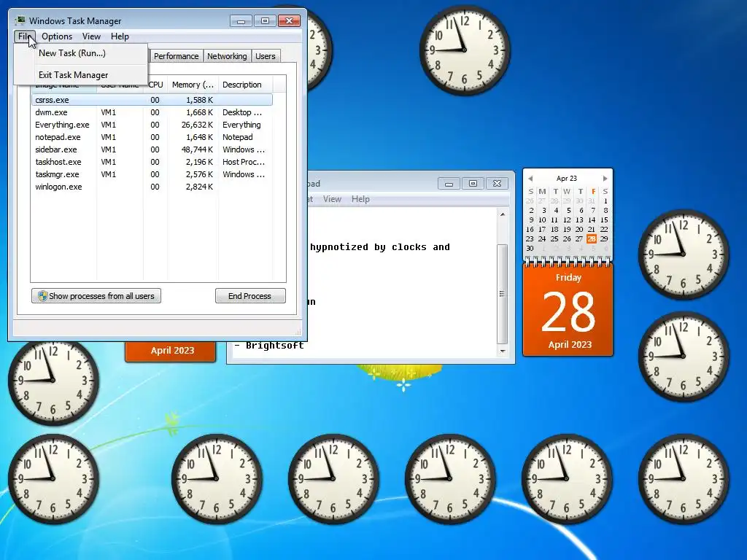Select the taskmgr.exe process
This screenshot has width=747, height=560.
point(152,174)
